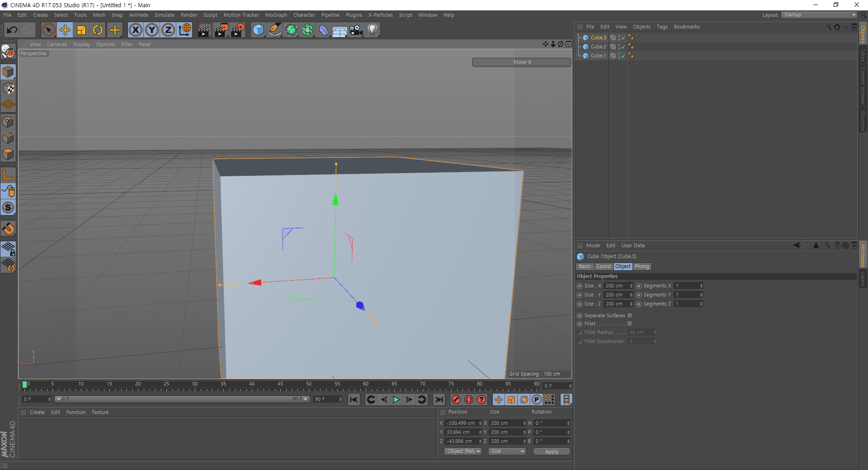Go to end of animation
Image resolution: width=868 pixels, height=470 pixels.
439,399
